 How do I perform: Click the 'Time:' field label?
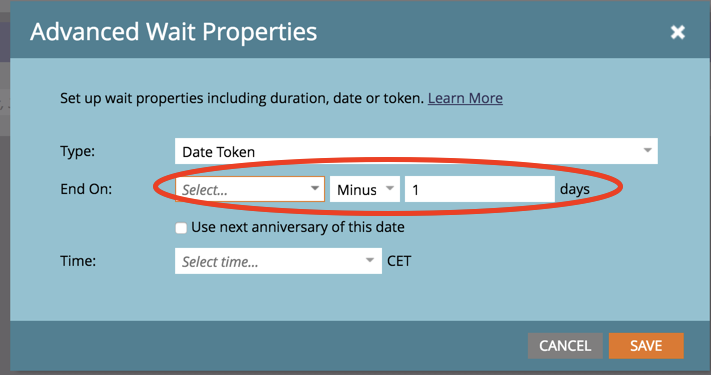point(78,261)
